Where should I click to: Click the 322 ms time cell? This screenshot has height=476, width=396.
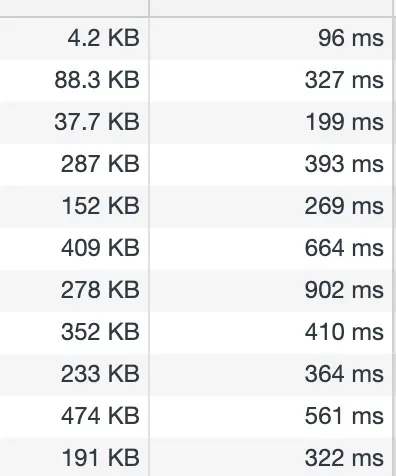271,457
